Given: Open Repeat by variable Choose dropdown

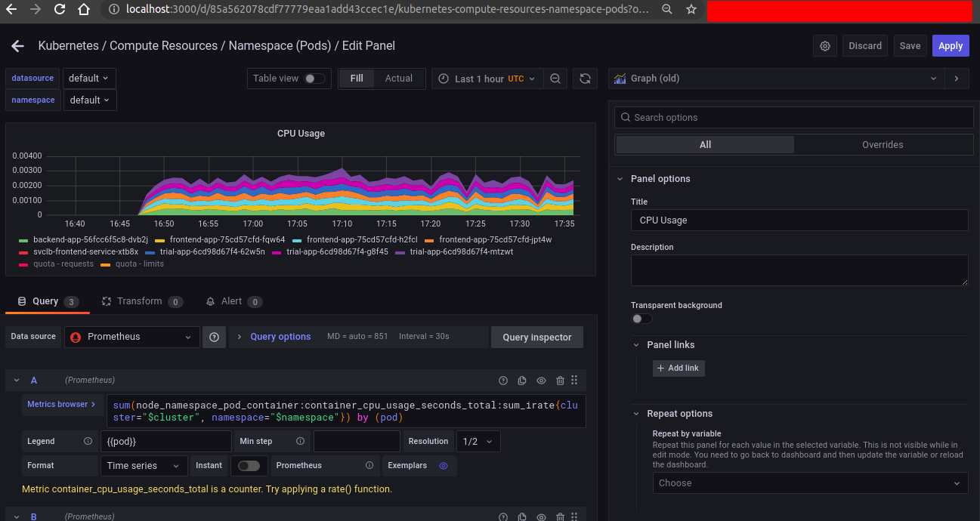Looking at the screenshot, I should click(x=810, y=483).
